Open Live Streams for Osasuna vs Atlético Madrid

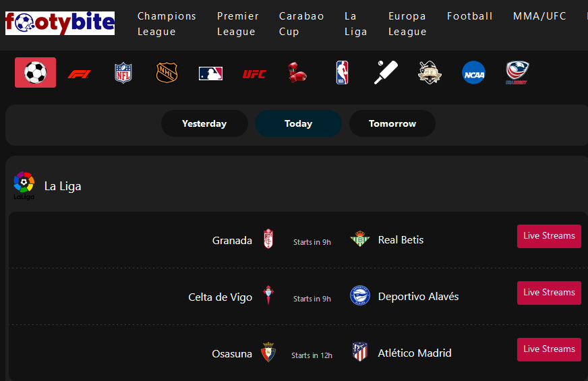click(549, 349)
